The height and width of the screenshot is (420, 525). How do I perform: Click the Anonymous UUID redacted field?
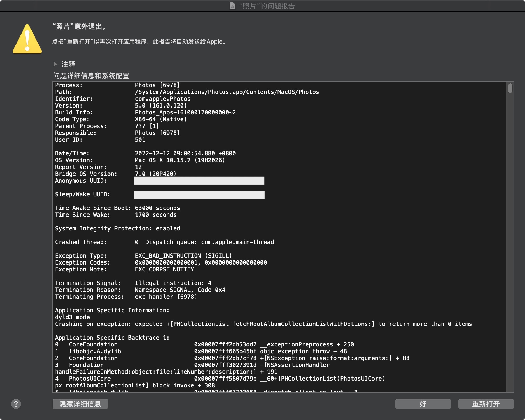click(199, 181)
